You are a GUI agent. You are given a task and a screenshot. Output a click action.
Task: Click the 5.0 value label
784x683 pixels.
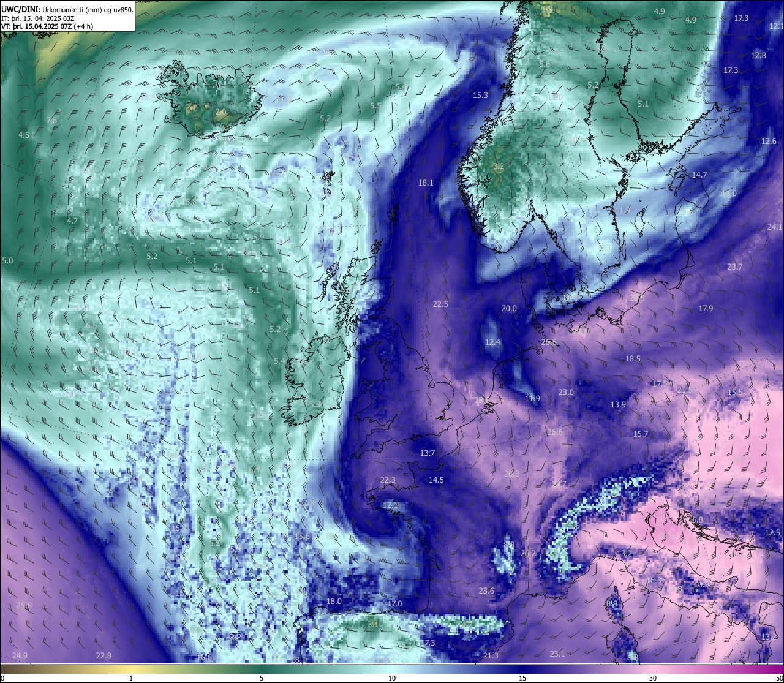click(7, 260)
